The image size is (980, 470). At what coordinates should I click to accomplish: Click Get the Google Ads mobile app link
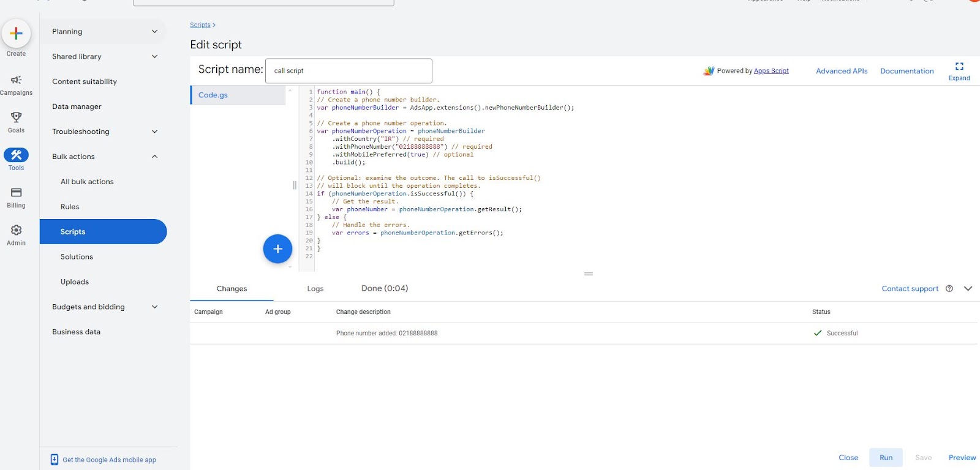(x=109, y=460)
